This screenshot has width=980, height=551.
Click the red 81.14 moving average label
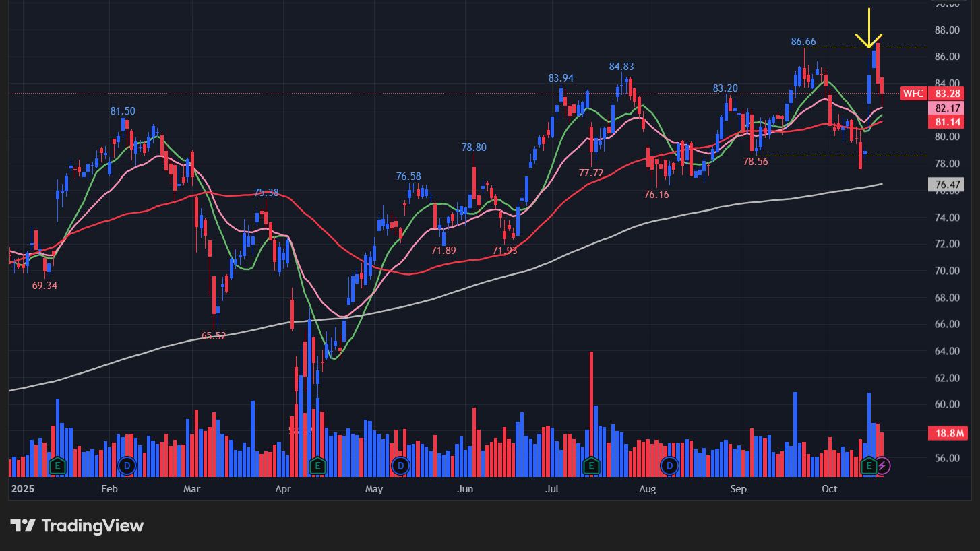click(948, 123)
